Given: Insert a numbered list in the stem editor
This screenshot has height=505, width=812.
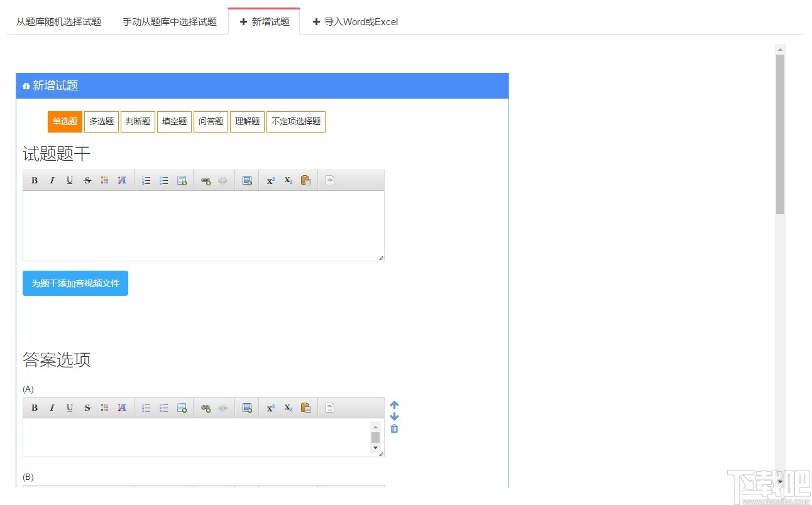Looking at the screenshot, I should pos(146,180).
